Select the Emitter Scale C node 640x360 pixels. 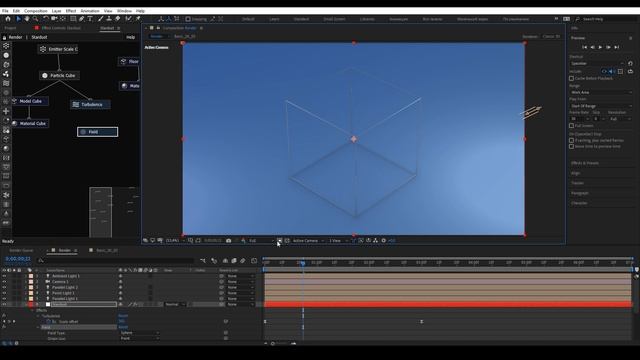coord(58,49)
